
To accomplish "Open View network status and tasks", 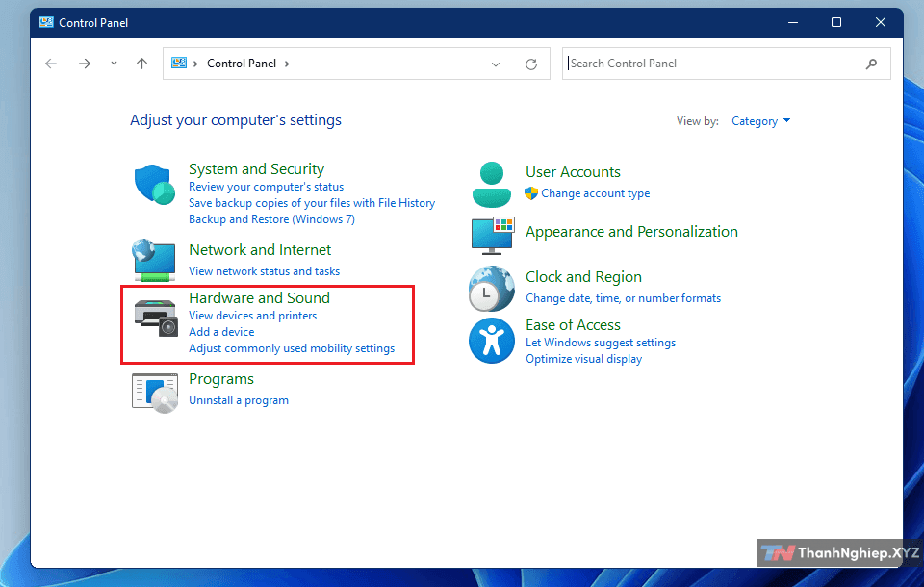I will pyautogui.click(x=264, y=271).
